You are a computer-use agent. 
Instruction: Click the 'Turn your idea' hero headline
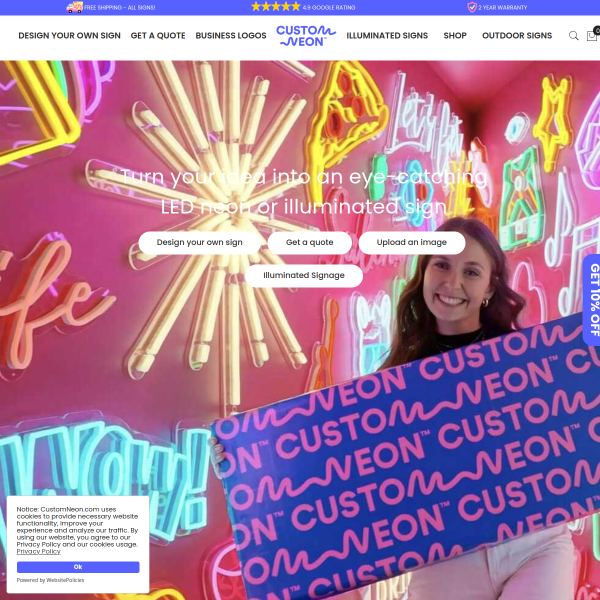304,192
